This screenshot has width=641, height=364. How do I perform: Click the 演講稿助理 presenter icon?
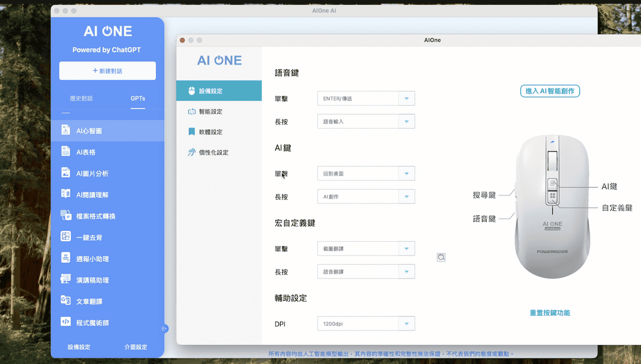click(x=65, y=280)
